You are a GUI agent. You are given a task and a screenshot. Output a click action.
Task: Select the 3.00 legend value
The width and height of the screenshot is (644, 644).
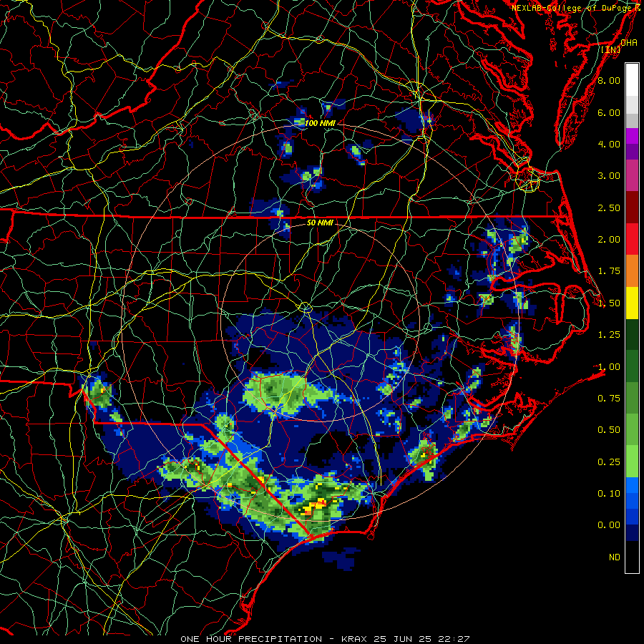click(x=609, y=176)
